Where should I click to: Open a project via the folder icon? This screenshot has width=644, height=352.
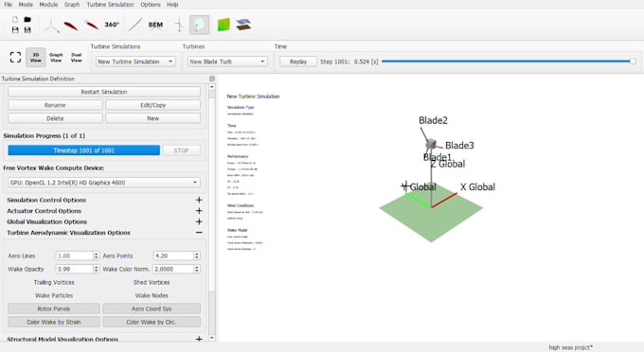(x=27, y=20)
